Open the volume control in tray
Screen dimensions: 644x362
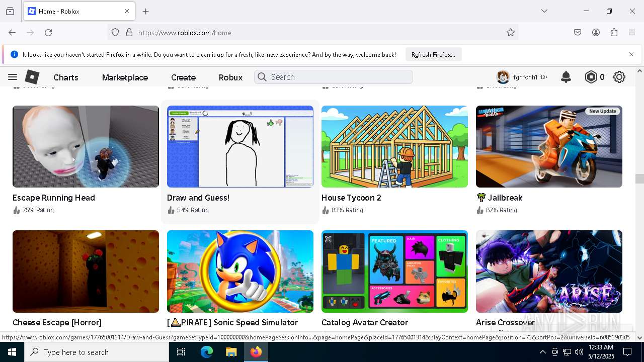(x=579, y=352)
